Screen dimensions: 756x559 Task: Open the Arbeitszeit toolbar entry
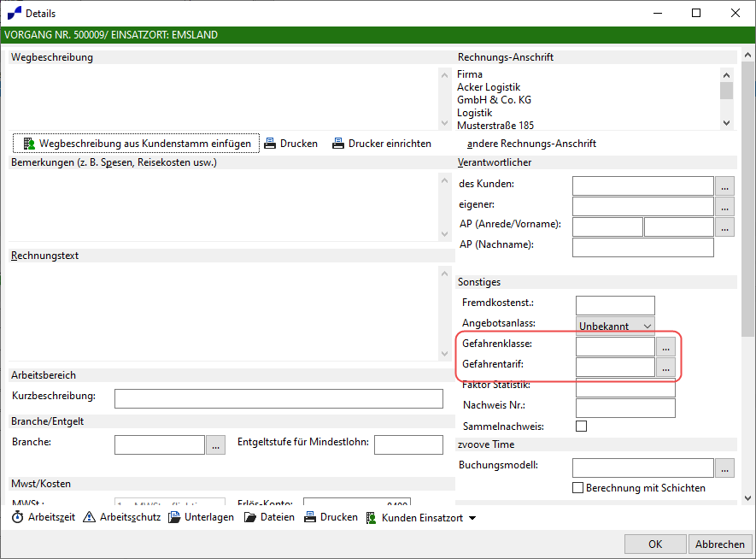44,517
